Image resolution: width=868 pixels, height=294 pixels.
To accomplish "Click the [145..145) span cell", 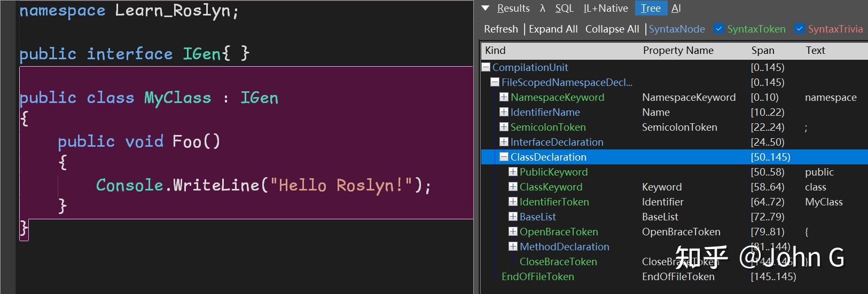I will coord(773,276).
